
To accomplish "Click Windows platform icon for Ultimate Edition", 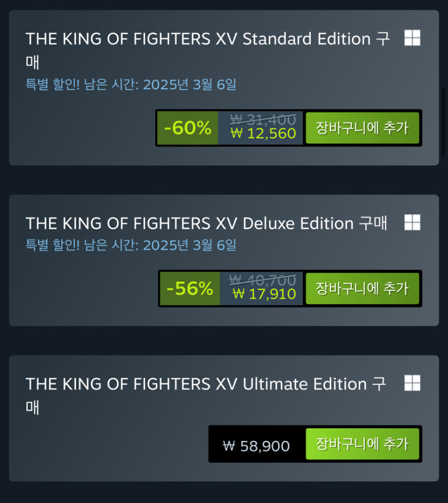I will click(412, 383).
